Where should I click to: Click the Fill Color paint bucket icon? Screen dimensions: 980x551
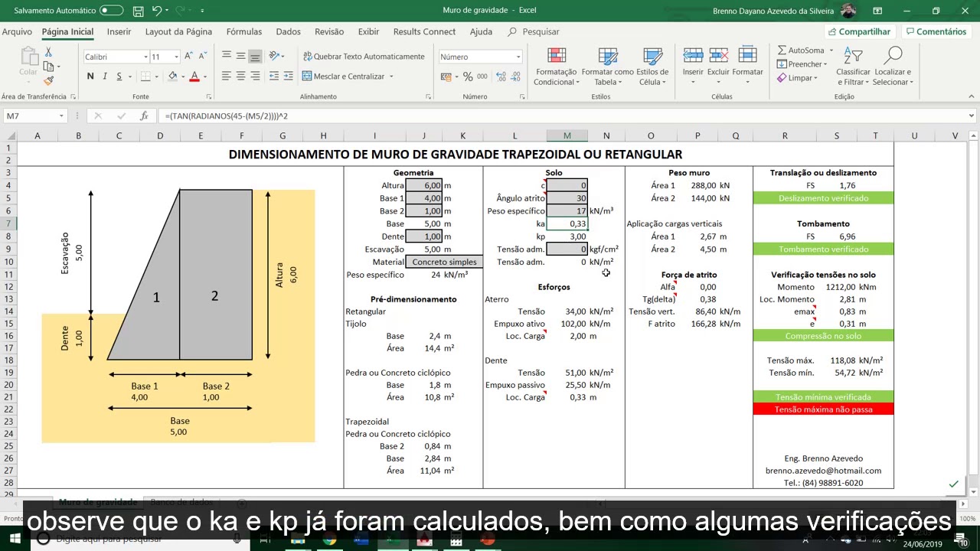point(172,77)
